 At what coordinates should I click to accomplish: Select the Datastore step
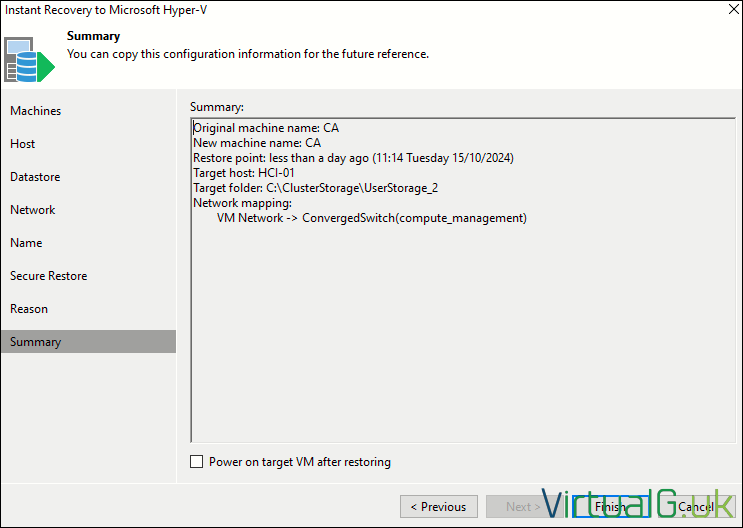coord(35,177)
